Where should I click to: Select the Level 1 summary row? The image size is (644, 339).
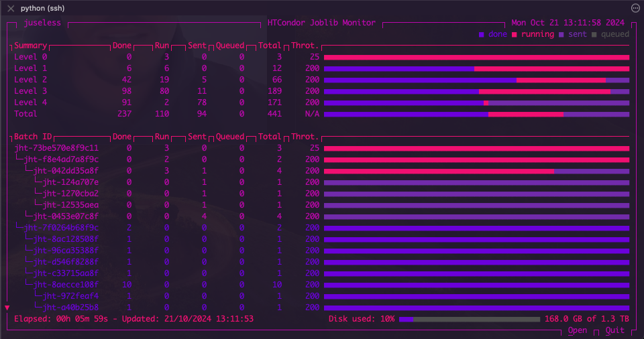(321, 68)
